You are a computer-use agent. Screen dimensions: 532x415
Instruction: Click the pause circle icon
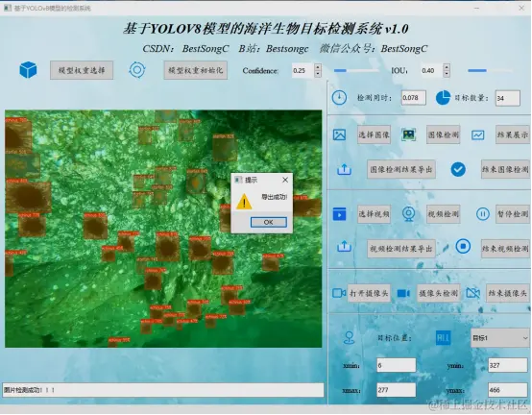coord(482,214)
